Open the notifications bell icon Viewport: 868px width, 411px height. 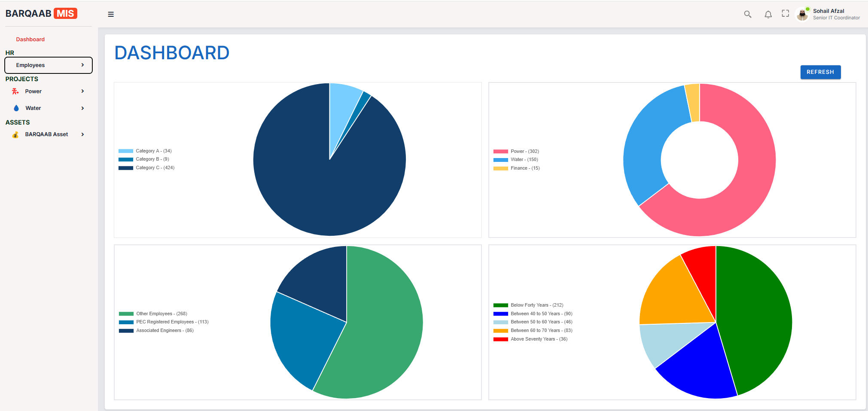(x=768, y=14)
